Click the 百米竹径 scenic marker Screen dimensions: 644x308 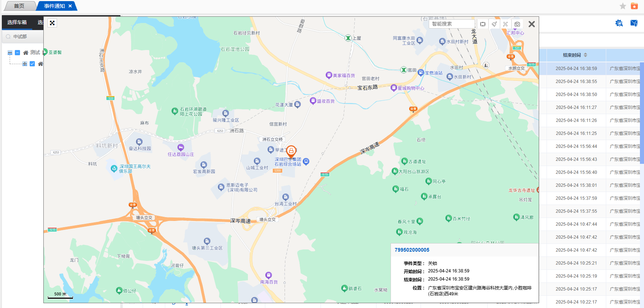click(448, 218)
